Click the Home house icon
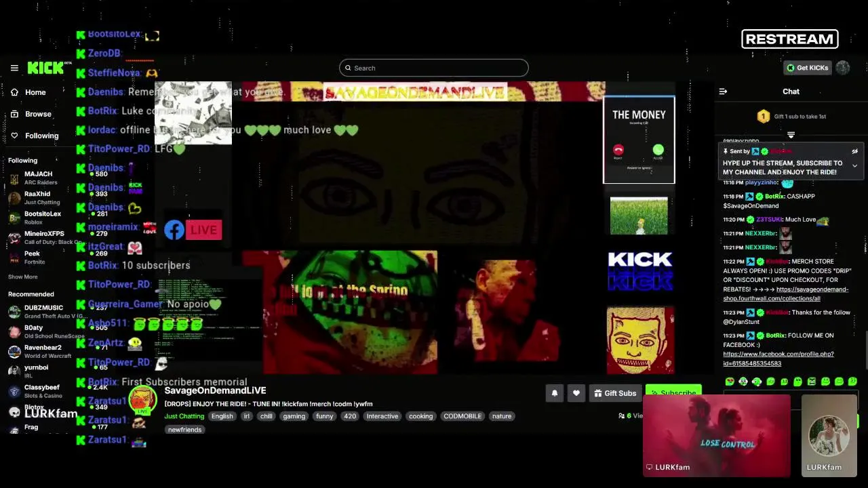The width and height of the screenshot is (868, 488). point(14,92)
